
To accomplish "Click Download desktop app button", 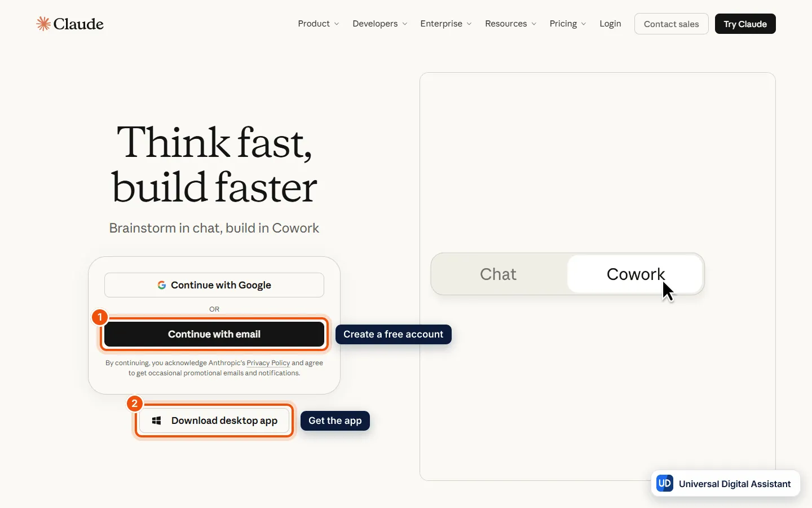I will point(214,421).
